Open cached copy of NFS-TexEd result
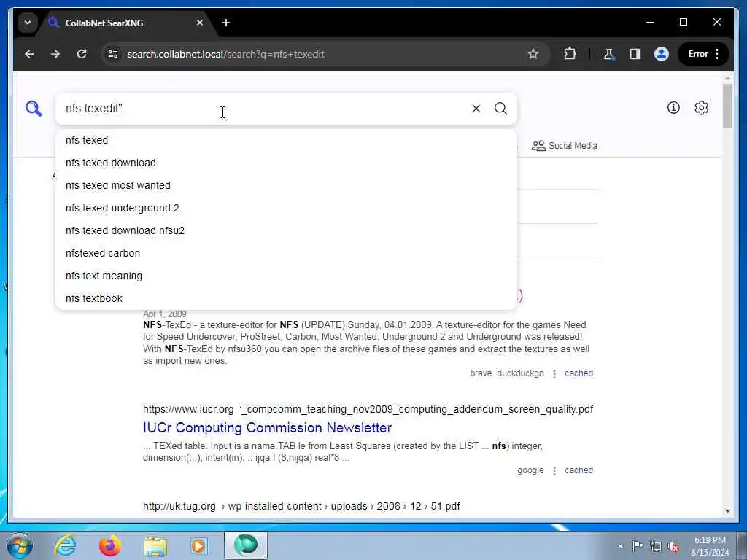This screenshot has height=560, width=747. (x=578, y=373)
